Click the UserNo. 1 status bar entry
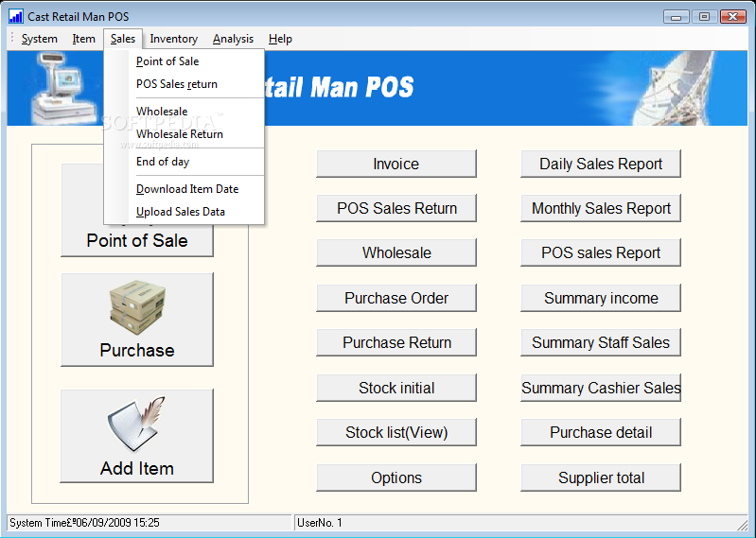 (520, 523)
